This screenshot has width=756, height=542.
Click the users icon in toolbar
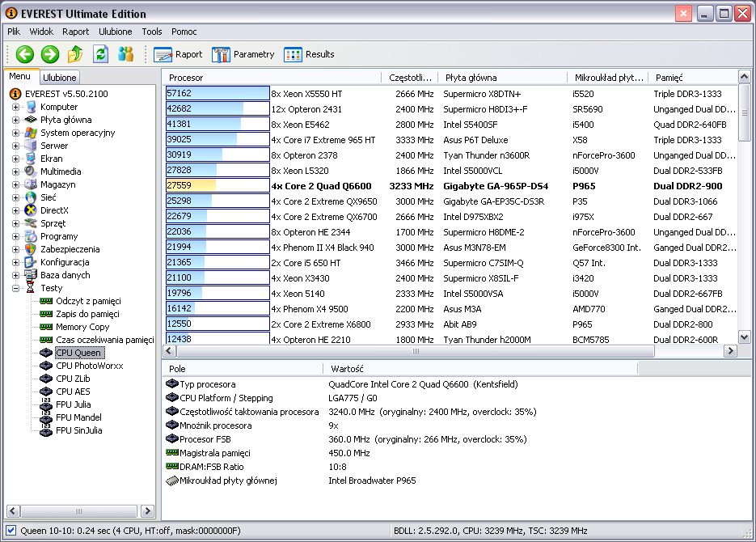click(x=125, y=54)
